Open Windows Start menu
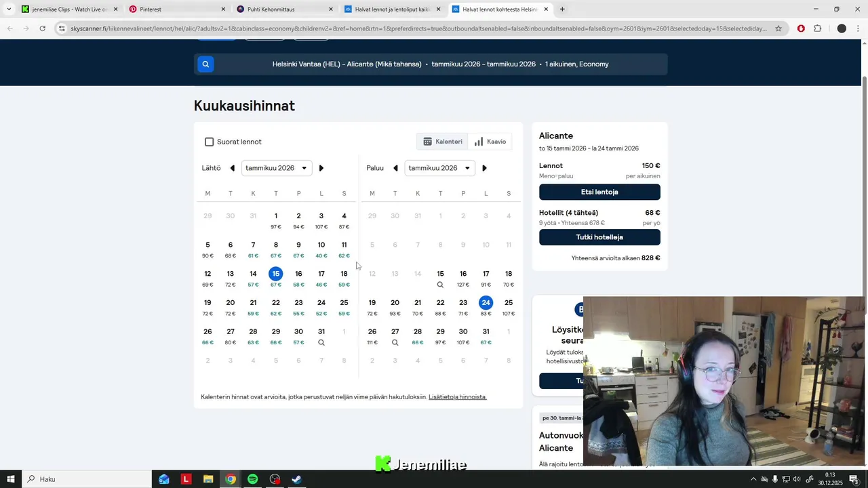This screenshot has width=868, height=488. (11, 479)
